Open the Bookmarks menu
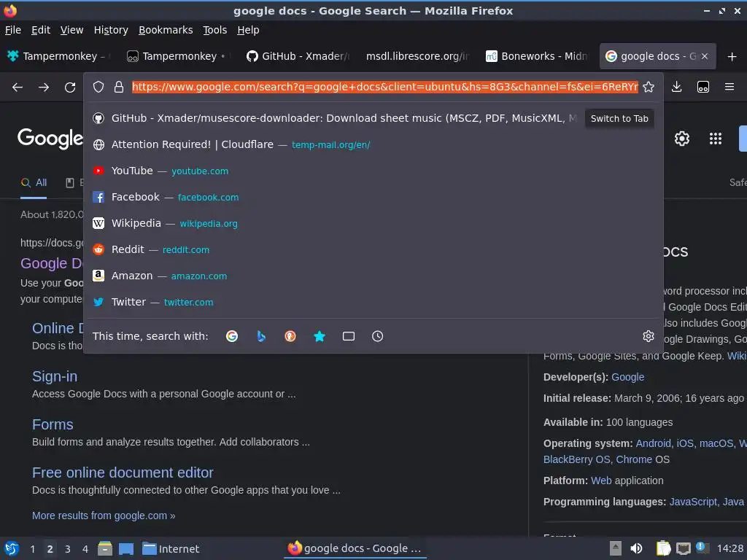 coord(166,30)
